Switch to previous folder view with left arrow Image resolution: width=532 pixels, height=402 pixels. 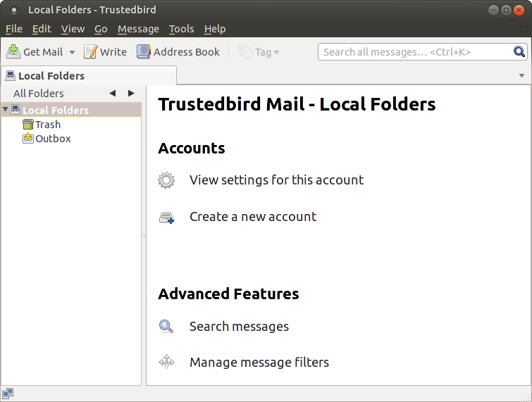113,94
